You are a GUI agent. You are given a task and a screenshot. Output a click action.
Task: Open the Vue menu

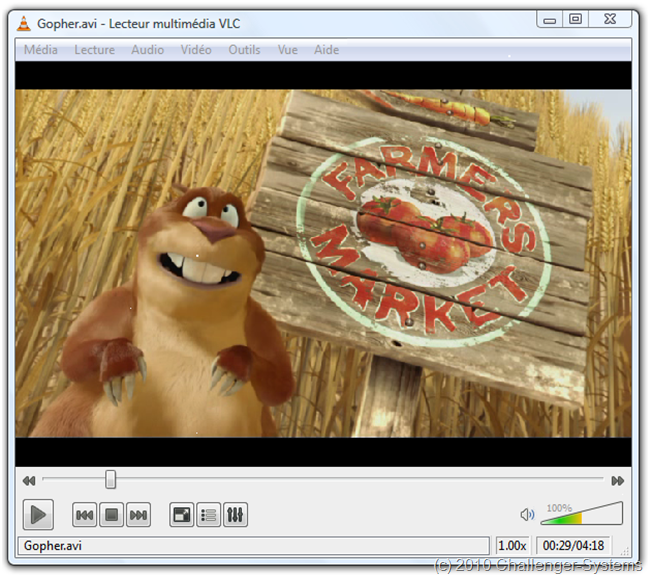click(x=288, y=50)
